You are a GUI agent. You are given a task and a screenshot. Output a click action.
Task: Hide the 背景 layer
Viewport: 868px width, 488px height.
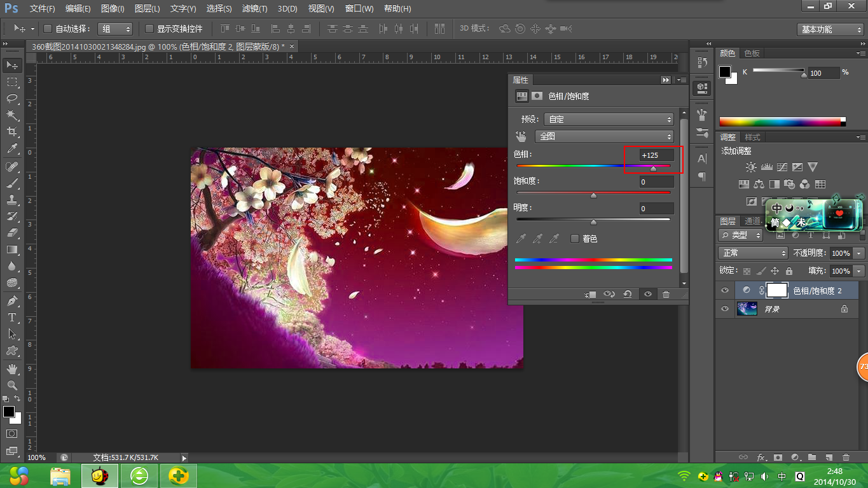point(725,309)
